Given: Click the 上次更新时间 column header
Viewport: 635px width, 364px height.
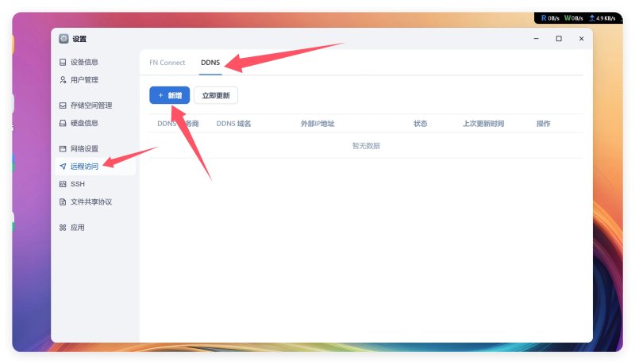Looking at the screenshot, I should click(x=483, y=124).
